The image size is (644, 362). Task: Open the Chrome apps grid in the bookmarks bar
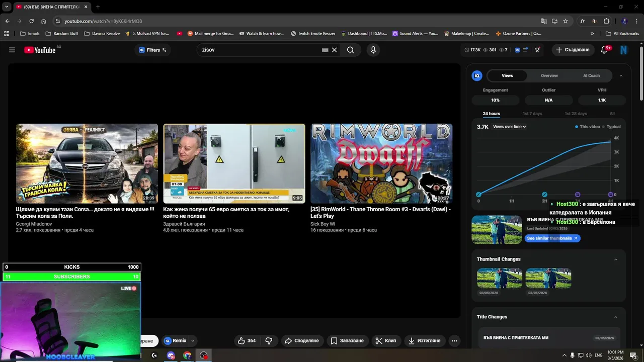7,33
